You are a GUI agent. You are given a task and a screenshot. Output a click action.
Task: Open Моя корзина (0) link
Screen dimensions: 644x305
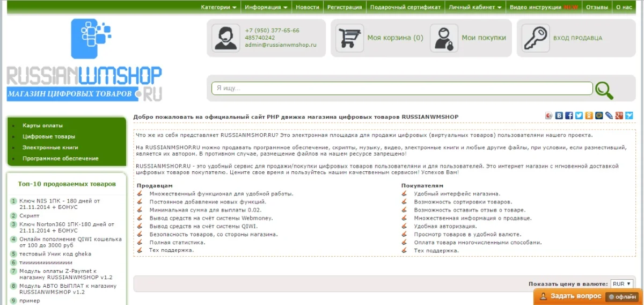pos(395,38)
